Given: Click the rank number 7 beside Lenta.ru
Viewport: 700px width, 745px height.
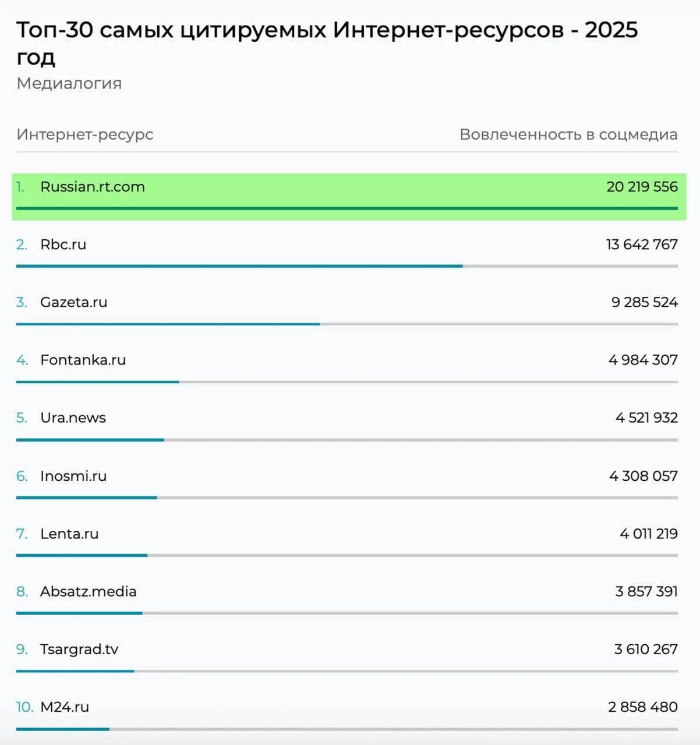Looking at the screenshot, I should tap(22, 533).
